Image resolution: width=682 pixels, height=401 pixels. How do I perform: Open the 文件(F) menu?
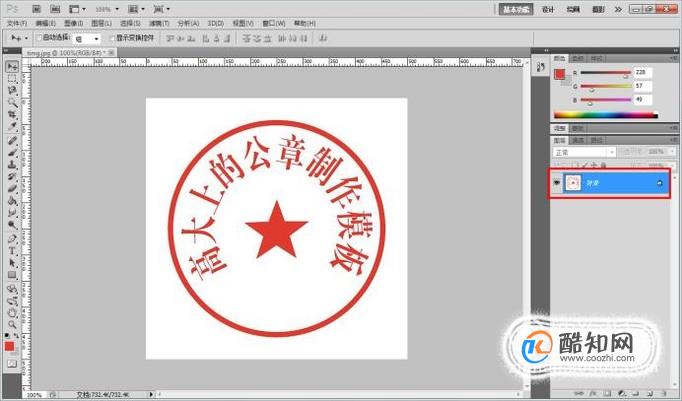[17, 23]
